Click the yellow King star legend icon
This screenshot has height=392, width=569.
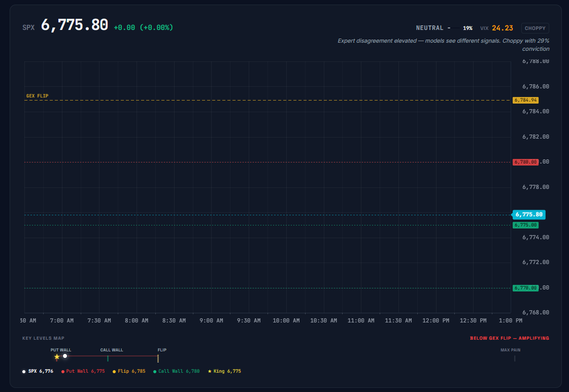coord(209,371)
